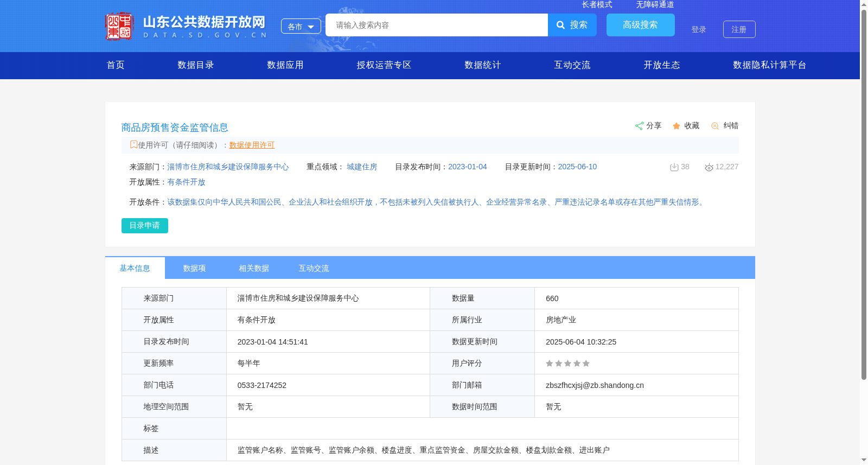Click the star favorite icon 收藏
This screenshot has width=868, height=465.
click(676, 126)
